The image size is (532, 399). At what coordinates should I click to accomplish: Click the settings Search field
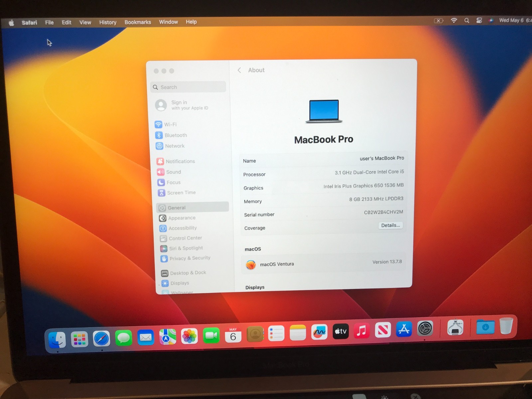click(188, 87)
